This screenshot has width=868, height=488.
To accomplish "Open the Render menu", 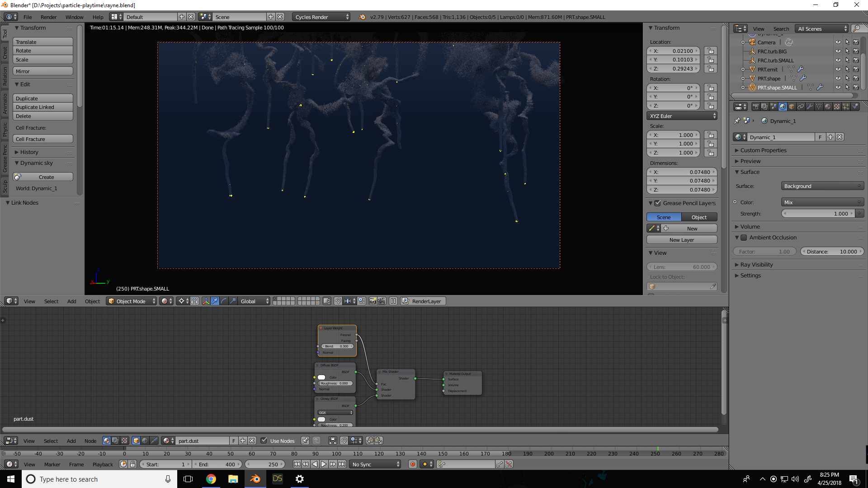I will point(48,17).
